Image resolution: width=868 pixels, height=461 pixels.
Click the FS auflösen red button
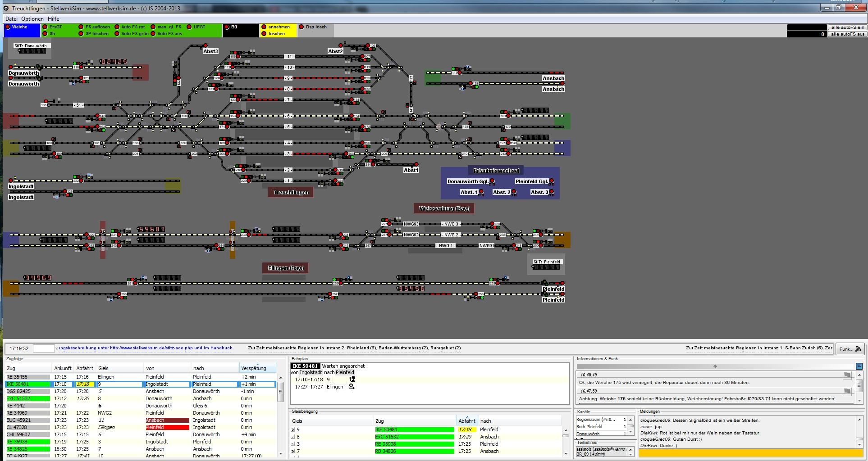82,27
